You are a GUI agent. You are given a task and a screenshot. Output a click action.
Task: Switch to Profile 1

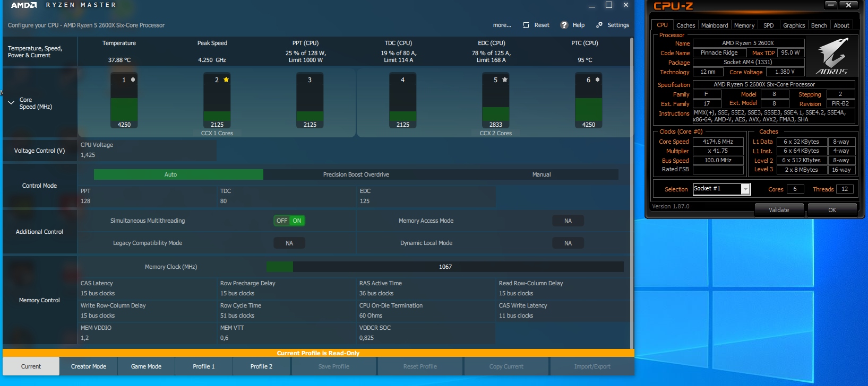[x=204, y=366]
